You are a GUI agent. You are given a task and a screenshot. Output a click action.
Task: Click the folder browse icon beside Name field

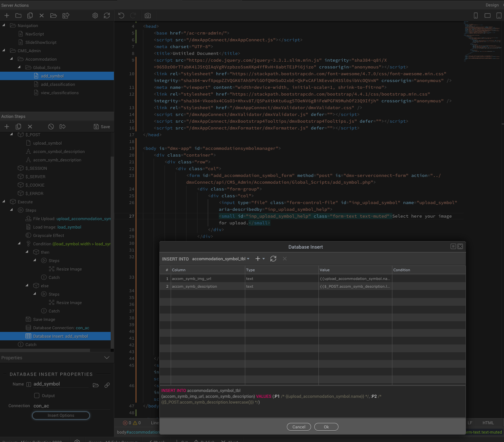point(96,385)
